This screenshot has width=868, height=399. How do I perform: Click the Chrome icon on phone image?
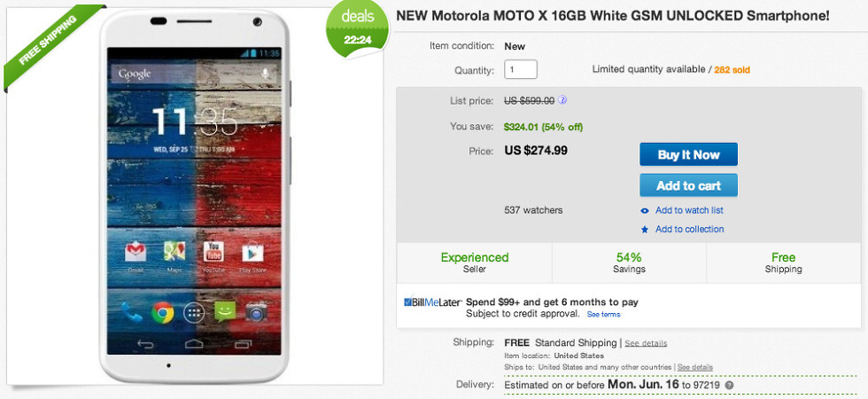click(x=161, y=312)
